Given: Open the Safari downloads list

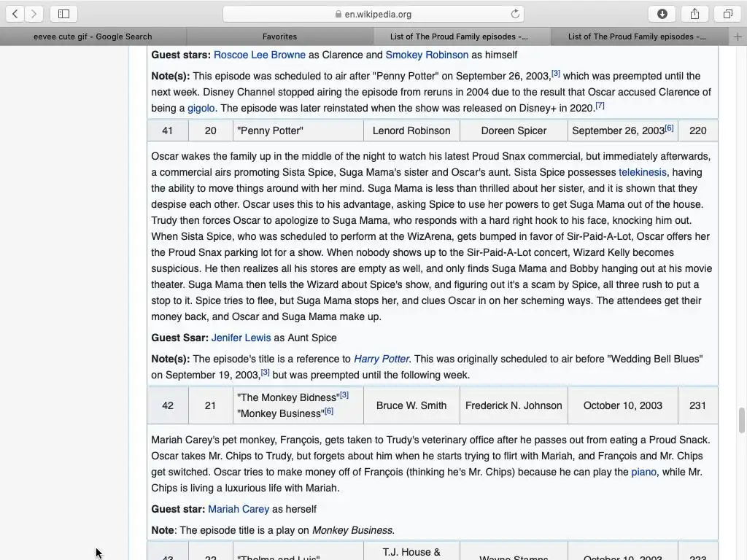Looking at the screenshot, I should click(662, 14).
